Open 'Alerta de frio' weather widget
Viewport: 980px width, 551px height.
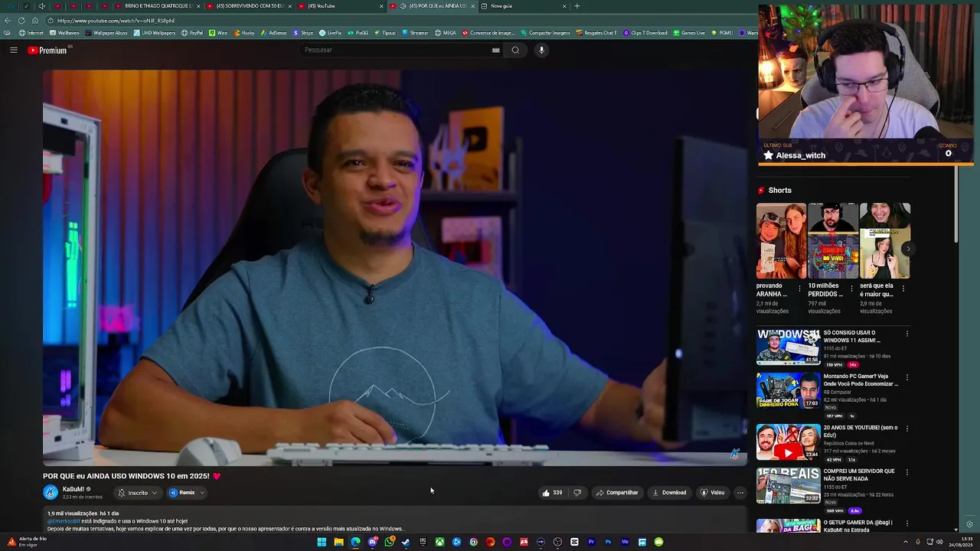(x=26, y=542)
